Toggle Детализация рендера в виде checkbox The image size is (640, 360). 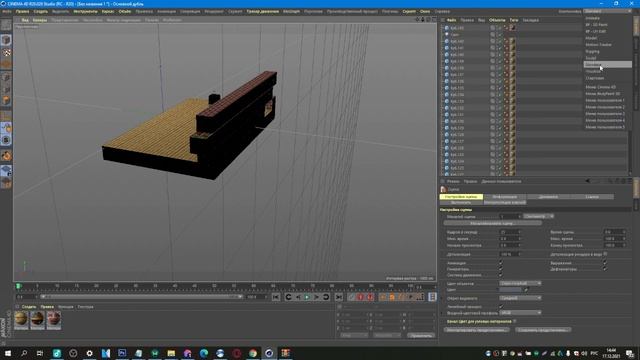click(605, 254)
